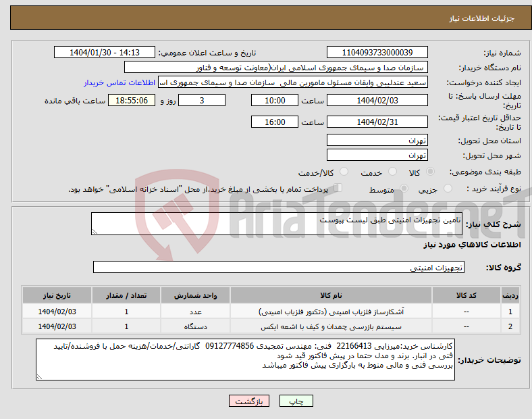Click the announcement date field 1404/01/30 - 14:13
This screenshot has width=532, height=419.
click(x=105, y=52)
